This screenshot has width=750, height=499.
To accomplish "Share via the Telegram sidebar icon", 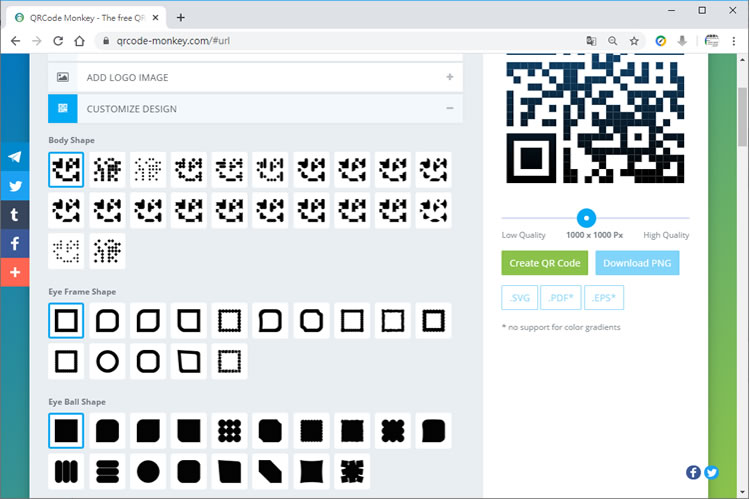I will pos(15,157).
